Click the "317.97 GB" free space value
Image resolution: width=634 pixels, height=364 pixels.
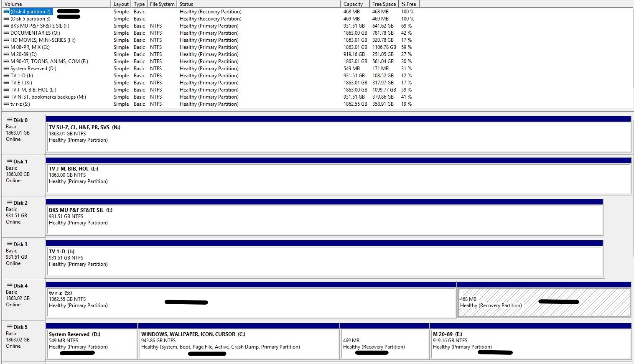coord(383,83)
